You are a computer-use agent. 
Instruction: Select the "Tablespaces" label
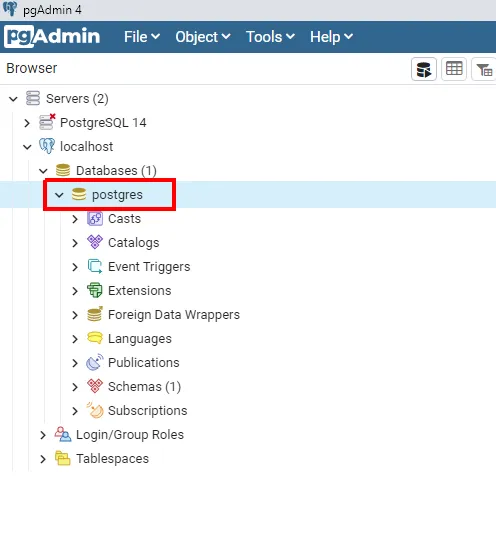coord(113,459)
